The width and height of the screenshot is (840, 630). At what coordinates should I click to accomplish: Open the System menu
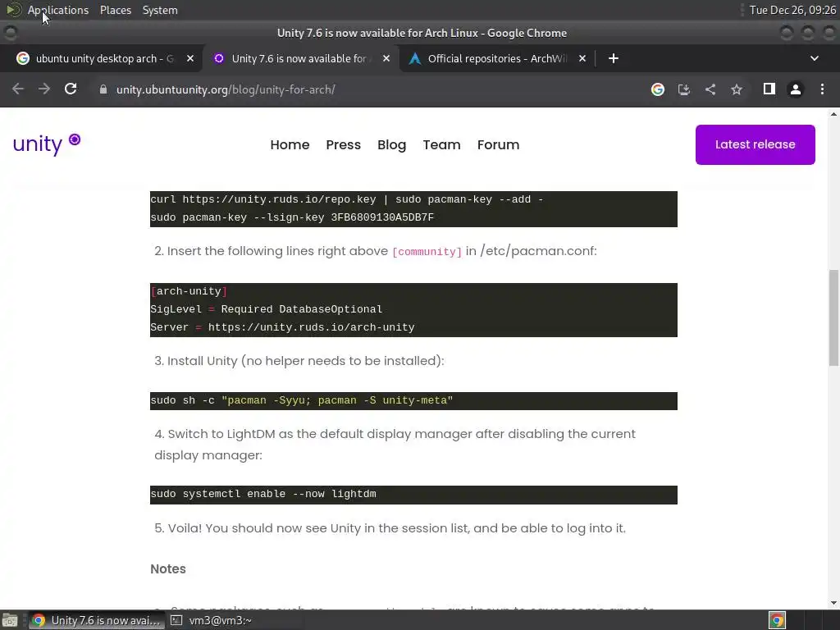tap(160, 10)
